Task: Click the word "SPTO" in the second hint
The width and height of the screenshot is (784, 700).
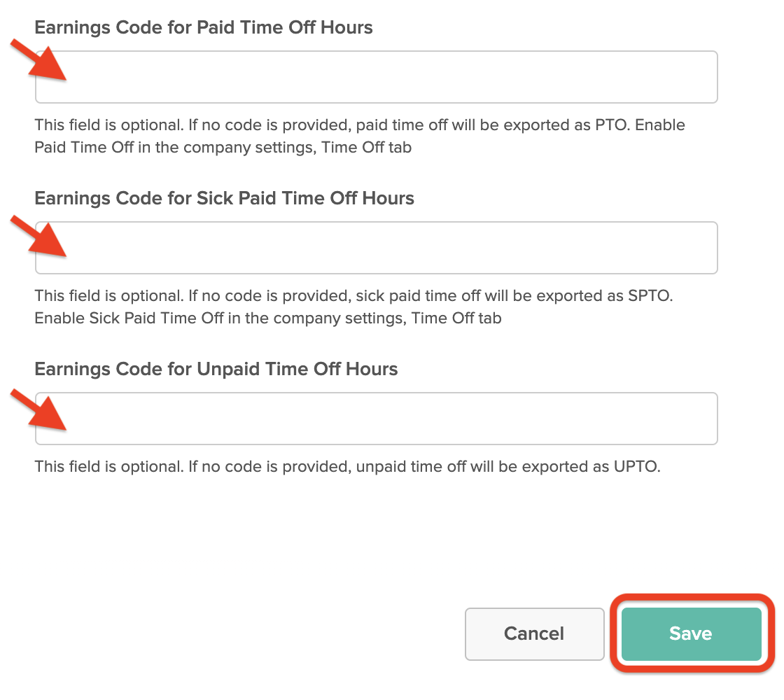Action: [650, 296]
